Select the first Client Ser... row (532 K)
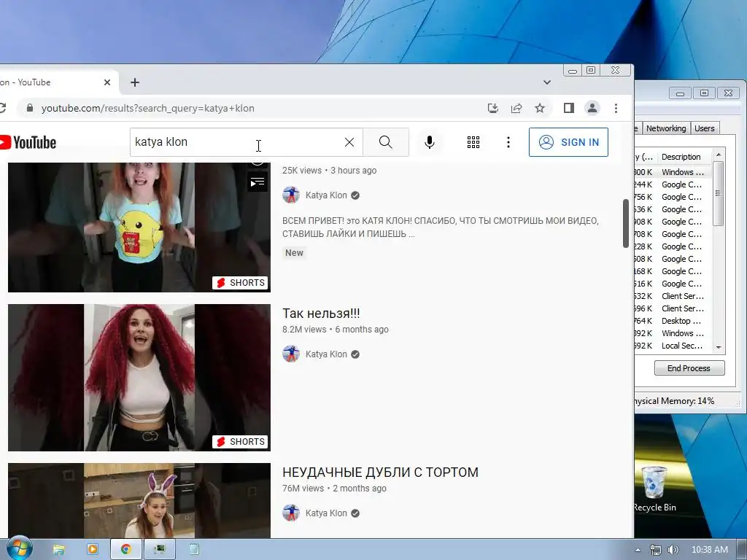This screenshot has width=747, height=560. point(673,296)
